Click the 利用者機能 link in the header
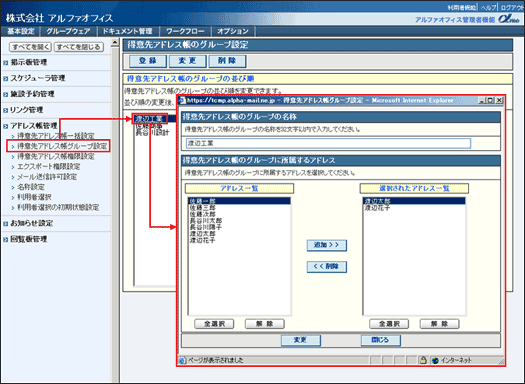525x384 pixels. (x=462, y=7)
